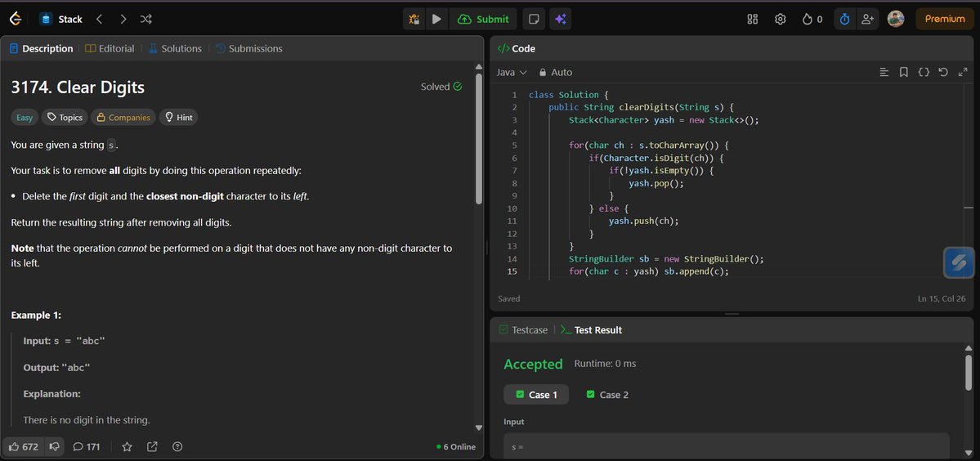Switch to the Testcase tab
Screen dimensions: 980x461
click(x=523, y=330)
